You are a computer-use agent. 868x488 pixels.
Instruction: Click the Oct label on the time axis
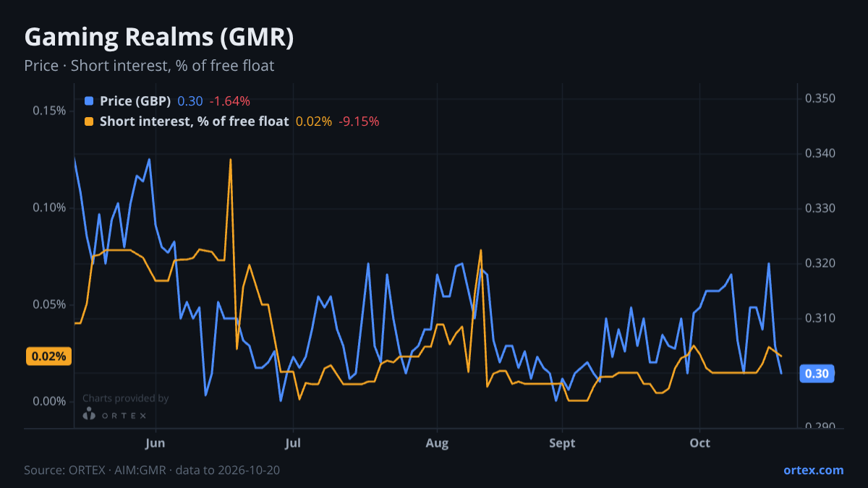click(x=699, y=443)
